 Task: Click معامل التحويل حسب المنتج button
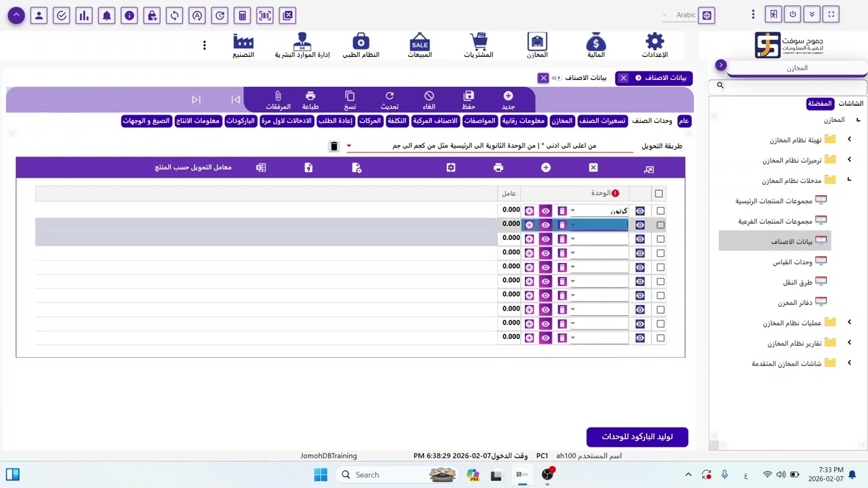[x=193, y=167]
